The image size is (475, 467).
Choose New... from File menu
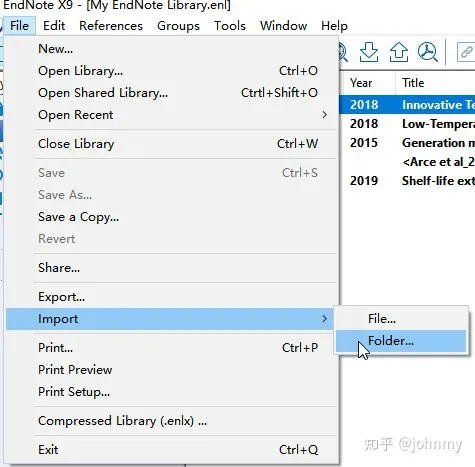click(171, 49)
